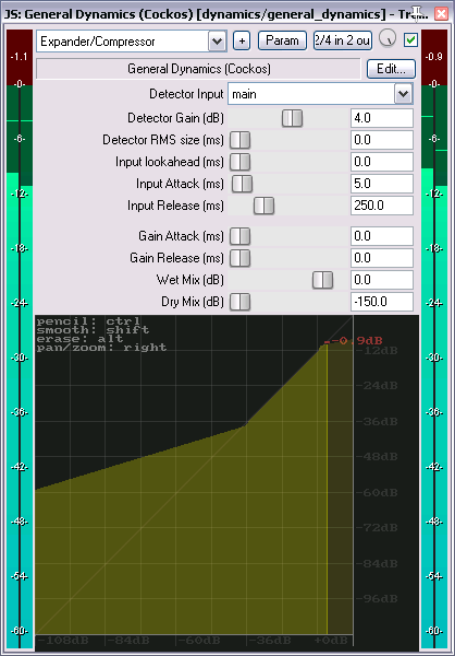The image size is (455, 656).
Task: Click the -1.1 peak readout on the left meter
Action: (19, 56)
